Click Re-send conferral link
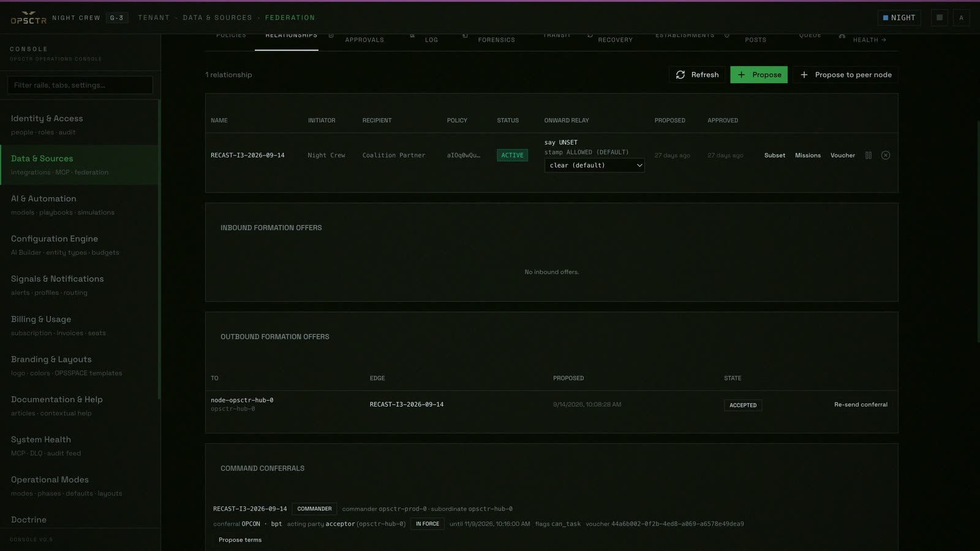 (861, 405)
